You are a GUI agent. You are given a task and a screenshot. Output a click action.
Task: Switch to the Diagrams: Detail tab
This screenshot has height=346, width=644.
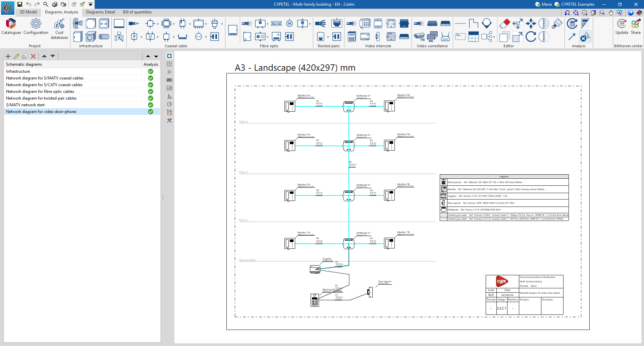[x=100, y=12]
